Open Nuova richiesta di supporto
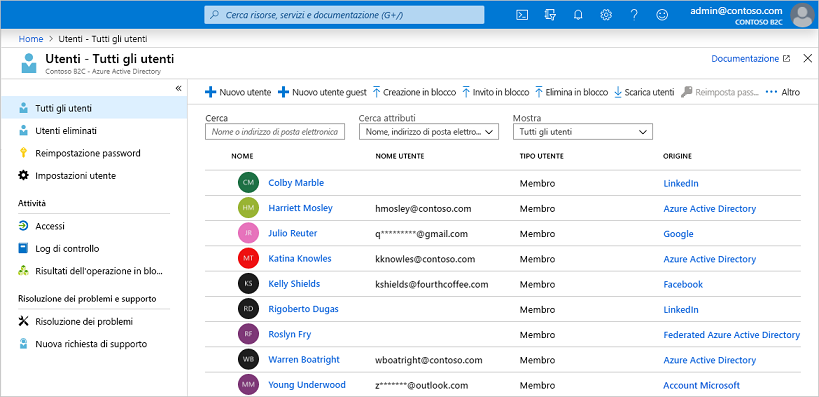This screenshot has width=819, height=397. 93,344
